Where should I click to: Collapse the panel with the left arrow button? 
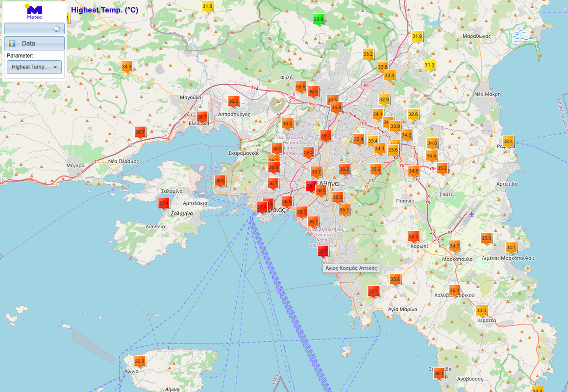coord(34,28)
